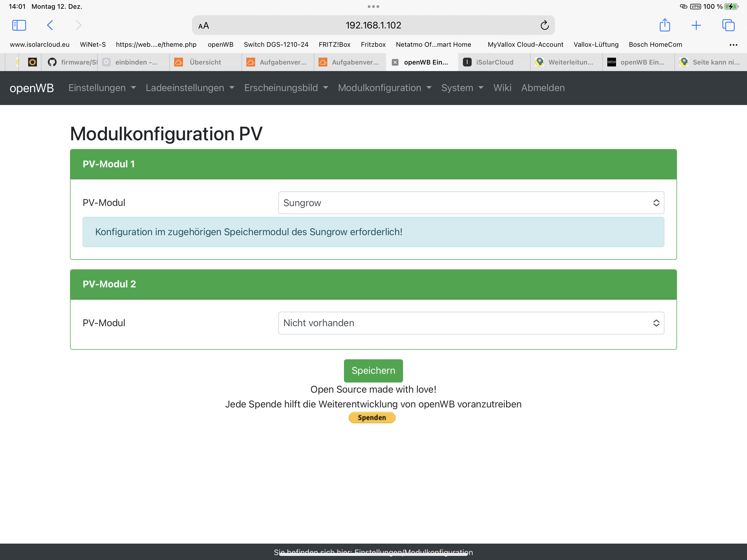Viewport: 747px width, 560px height.
Task: Open the bookmarks bar overflow dots
Action: pos(733,45)
